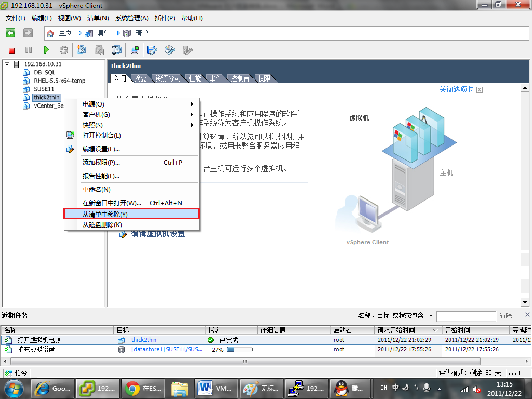Click the datastore1 SUSE11 target link
Screen dimensions: 532x399
point(167,349)
